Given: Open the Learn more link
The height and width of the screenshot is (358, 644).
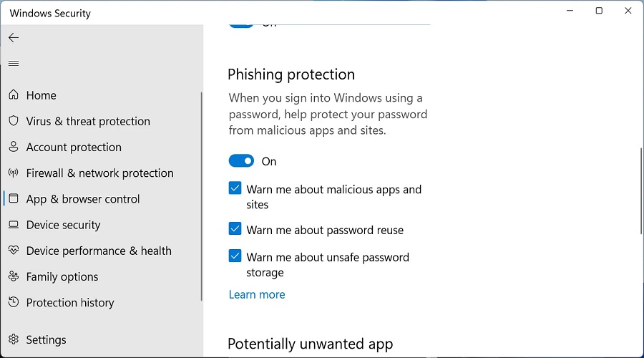Looking at the screenshot, I should tap(257, 294).
